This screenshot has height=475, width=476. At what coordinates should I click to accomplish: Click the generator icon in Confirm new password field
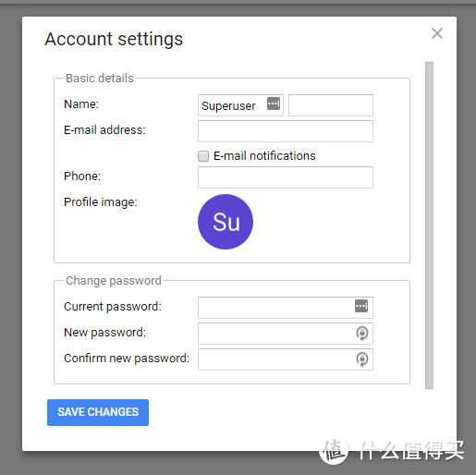pos(362,359)
